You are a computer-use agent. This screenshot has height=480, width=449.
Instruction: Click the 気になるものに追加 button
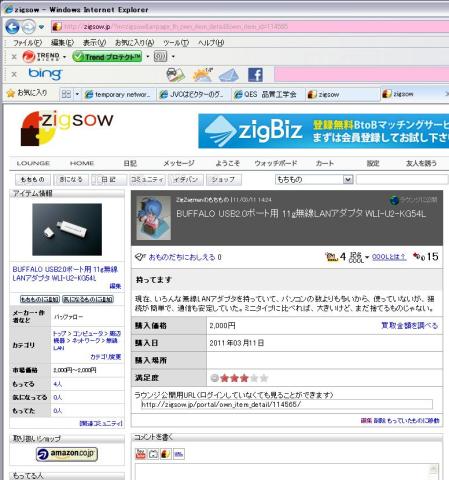point(88,299)
